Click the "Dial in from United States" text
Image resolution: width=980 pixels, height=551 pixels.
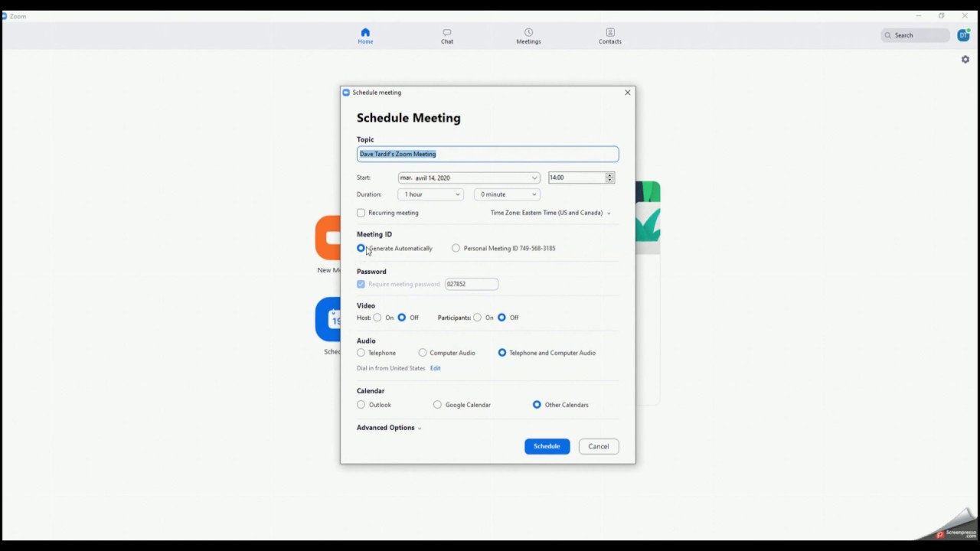pyautogui.click(x=390, y=368)
